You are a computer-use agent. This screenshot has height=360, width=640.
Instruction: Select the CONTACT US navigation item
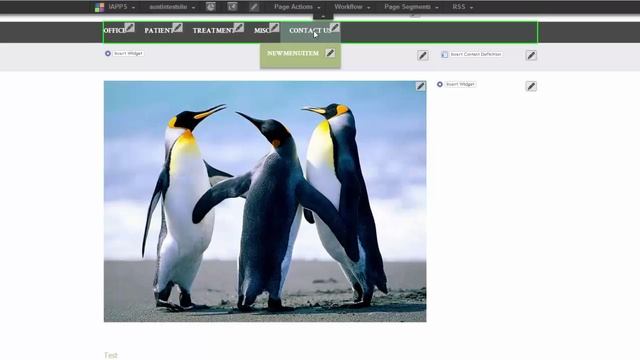click(x=310, y=31)
